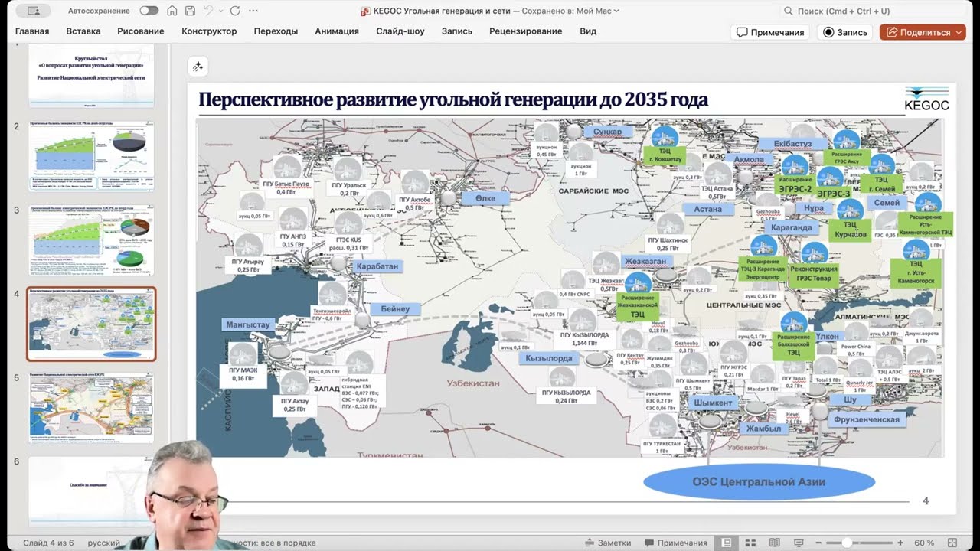Click the Бейнеу label on the map

click(395, 309)
